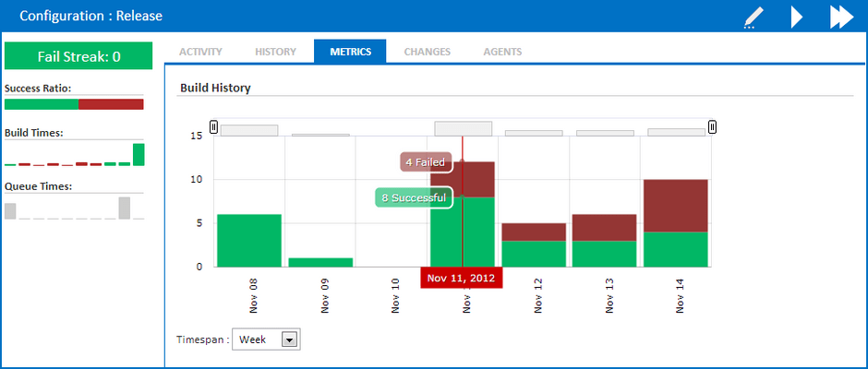Click the Fail Streak: 0 status banner
This screenshot has height=369, width=868.
(78, 56)
